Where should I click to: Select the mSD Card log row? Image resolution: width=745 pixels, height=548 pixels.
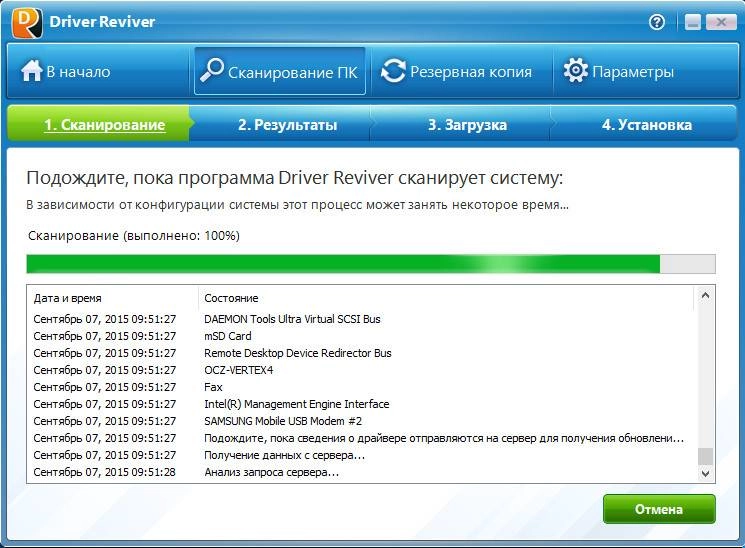coord(362,336)
